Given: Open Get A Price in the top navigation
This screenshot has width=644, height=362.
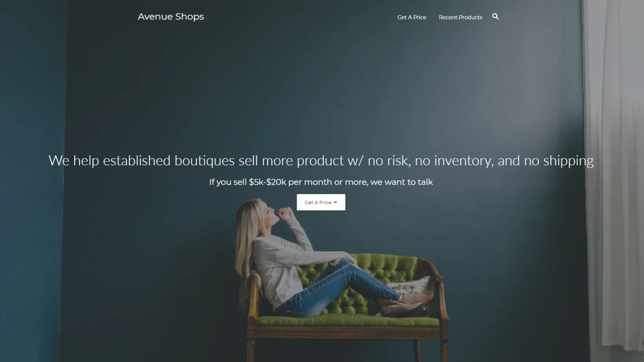Looking at the screenshot, I should click(x=411, y=17).
